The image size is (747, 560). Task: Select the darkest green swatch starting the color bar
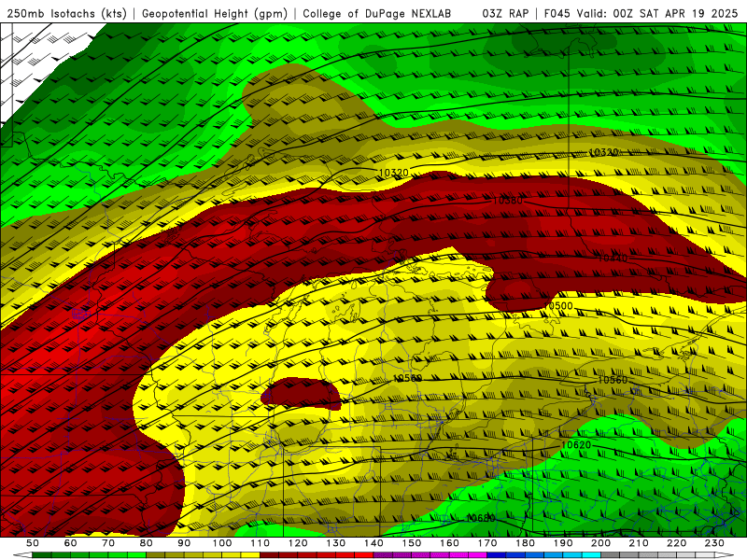[x=41, y=555]
